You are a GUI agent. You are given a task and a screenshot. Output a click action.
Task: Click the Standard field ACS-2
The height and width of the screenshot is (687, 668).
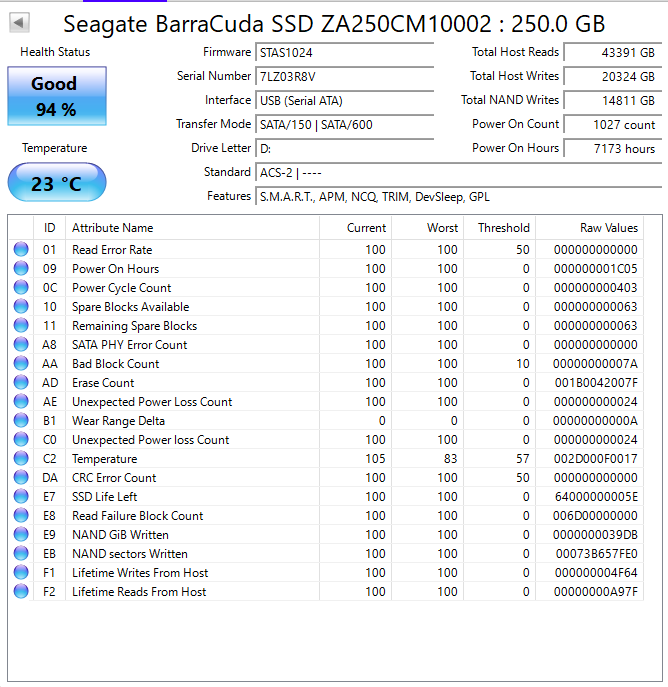pyautogui.click(x=458, y=173)
